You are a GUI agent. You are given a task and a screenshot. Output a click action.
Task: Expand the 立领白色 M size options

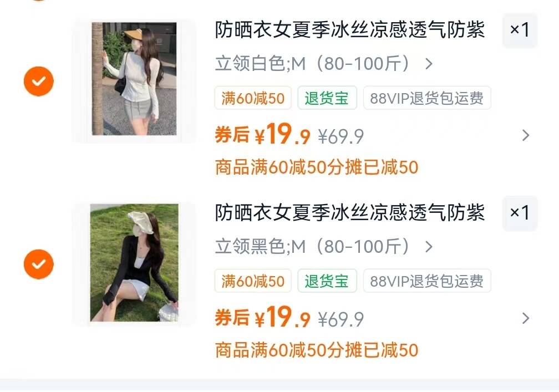324,64
